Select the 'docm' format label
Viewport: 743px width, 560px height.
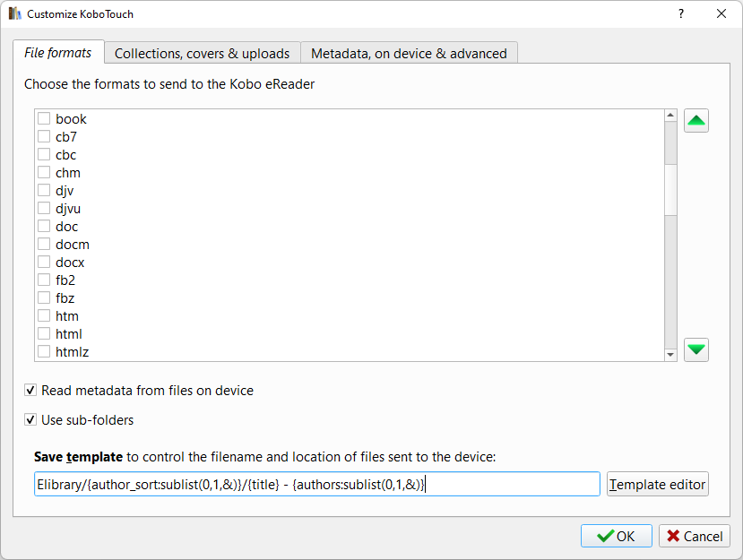(73, 245)
